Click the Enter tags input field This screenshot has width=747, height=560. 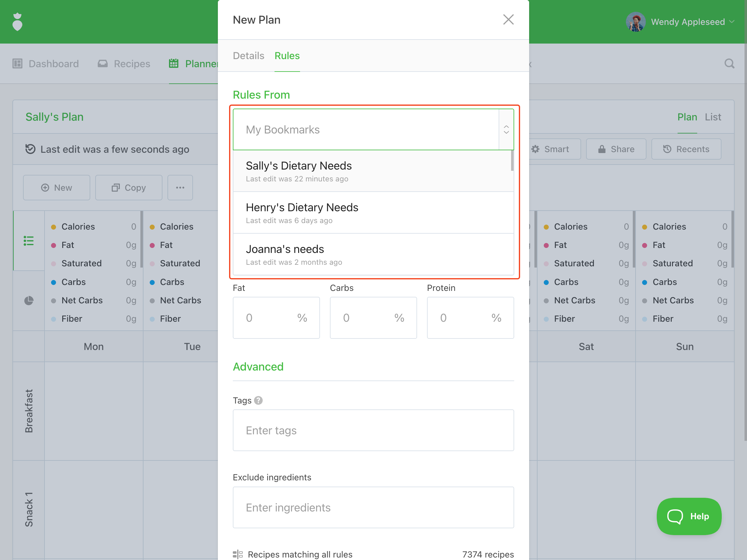pyautogui.click(x=373, y=430)
